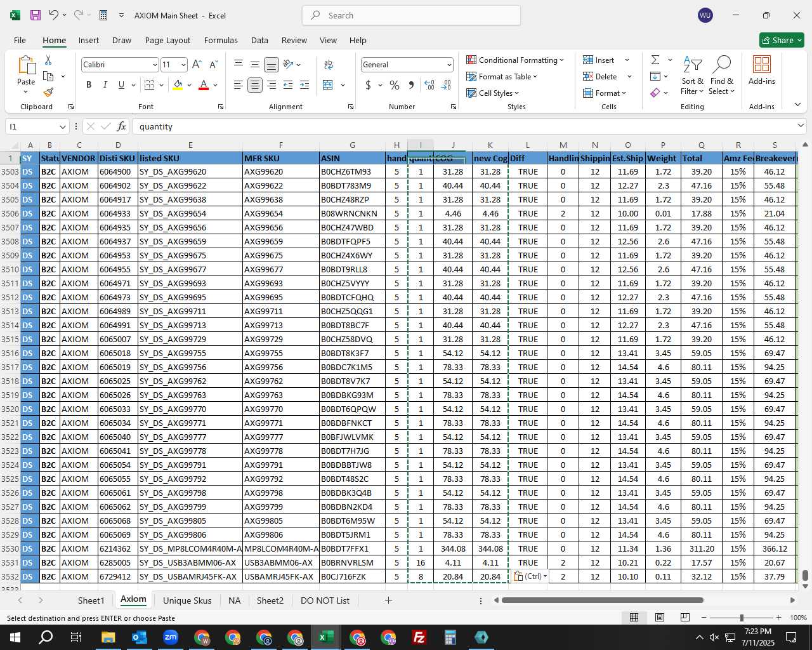Open the Formulas ribbon tab
Image resolution: width=812 pixels, height=650 pixels.
221,40
